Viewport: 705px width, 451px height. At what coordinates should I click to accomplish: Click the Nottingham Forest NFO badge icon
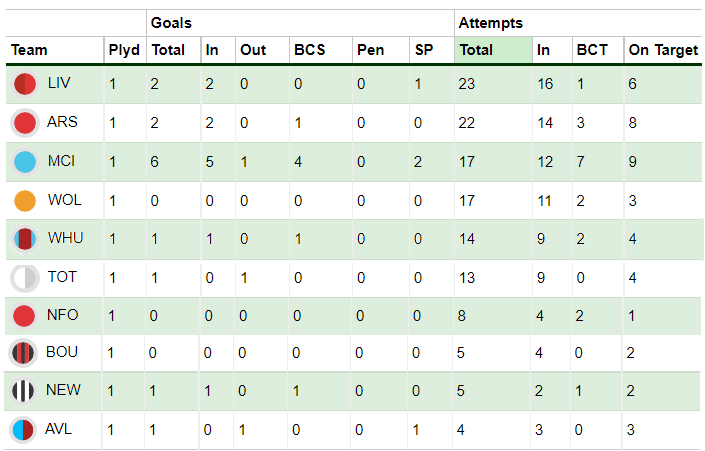click(x=24, y=316)
